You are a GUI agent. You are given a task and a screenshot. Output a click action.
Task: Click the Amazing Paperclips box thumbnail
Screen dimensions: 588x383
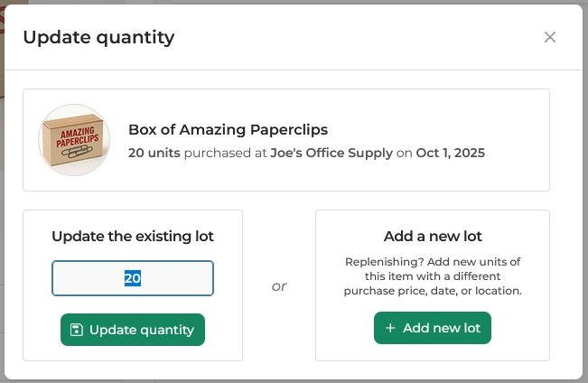tap(74, 140)
